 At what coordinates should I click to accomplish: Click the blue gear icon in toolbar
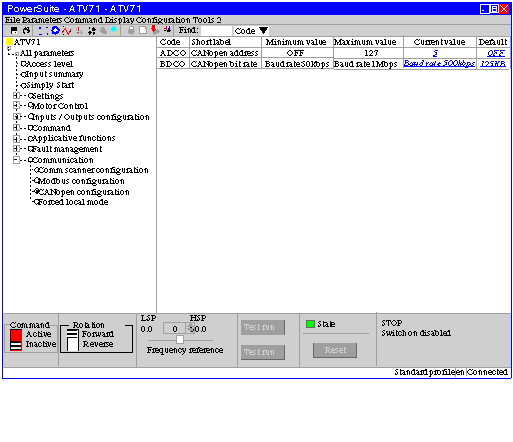click(x=55, y=31)
